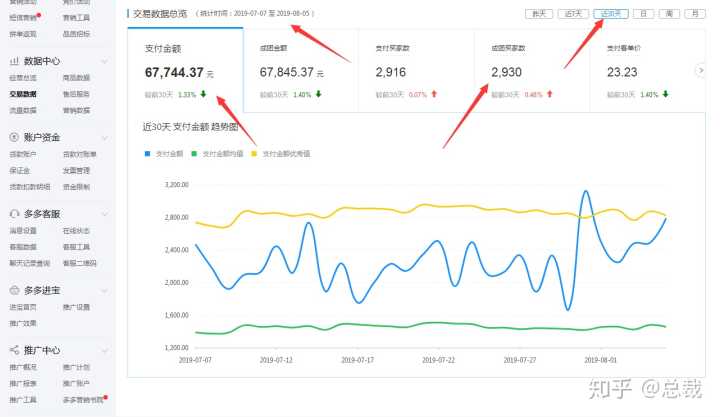Select the 近7天 time range button

coord(573,14)
